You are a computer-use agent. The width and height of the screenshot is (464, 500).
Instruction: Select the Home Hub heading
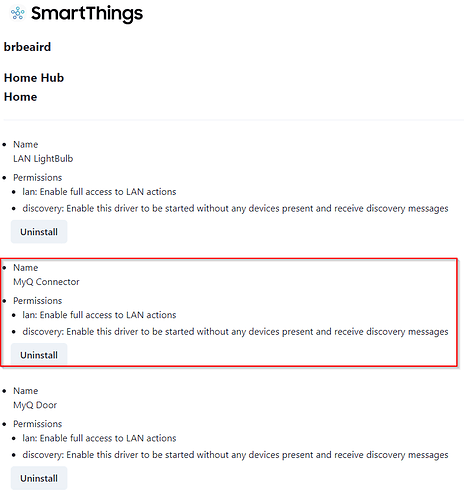34,78
